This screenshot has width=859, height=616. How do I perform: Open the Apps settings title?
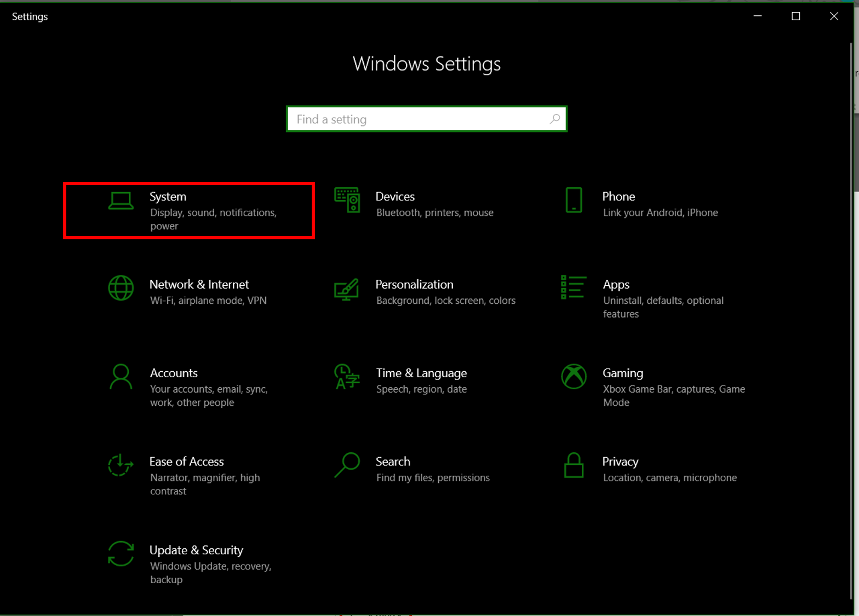pyautogui.click(x=616, y=285)
